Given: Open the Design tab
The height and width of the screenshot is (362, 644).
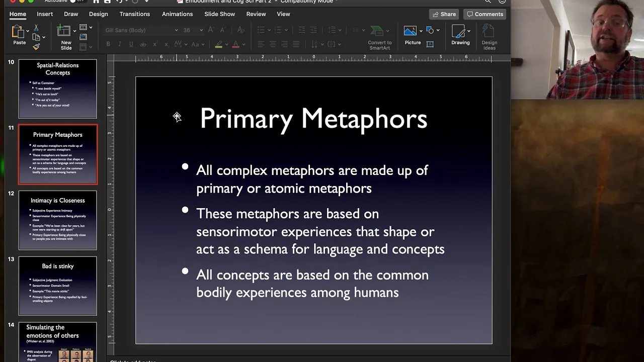Looking at the screenshot, I should tap(99, 14).
